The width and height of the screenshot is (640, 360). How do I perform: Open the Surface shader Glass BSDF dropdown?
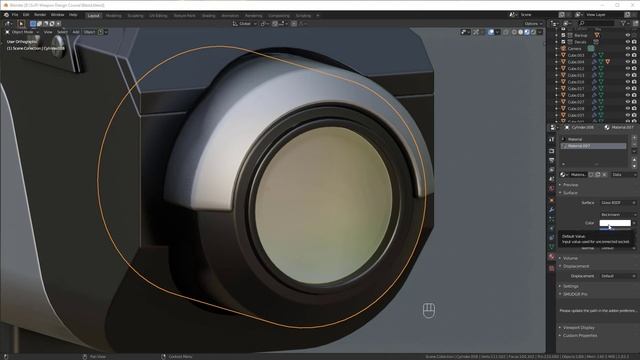tap(617, 203)
